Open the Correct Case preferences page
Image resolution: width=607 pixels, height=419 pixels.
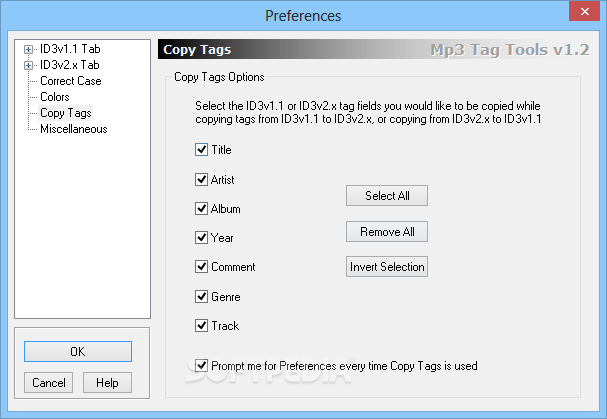[x=71, y=81]
